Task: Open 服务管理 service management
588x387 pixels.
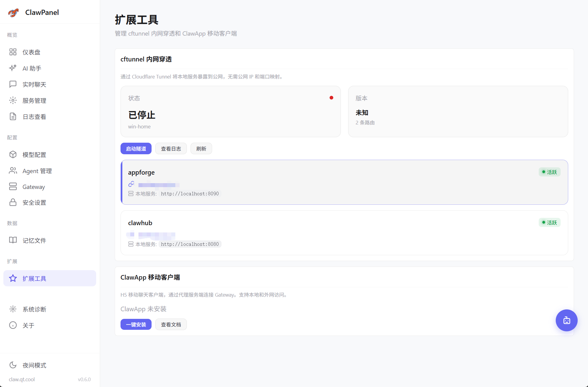Action: [34, 100]
